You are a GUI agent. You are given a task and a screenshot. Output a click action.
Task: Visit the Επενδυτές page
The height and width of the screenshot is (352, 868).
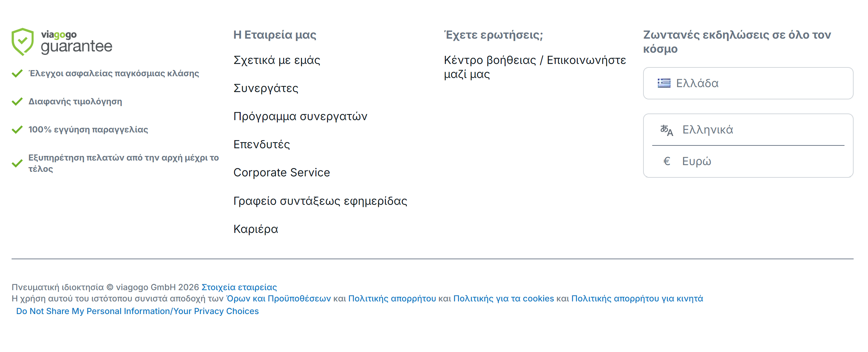coord(262,145)
